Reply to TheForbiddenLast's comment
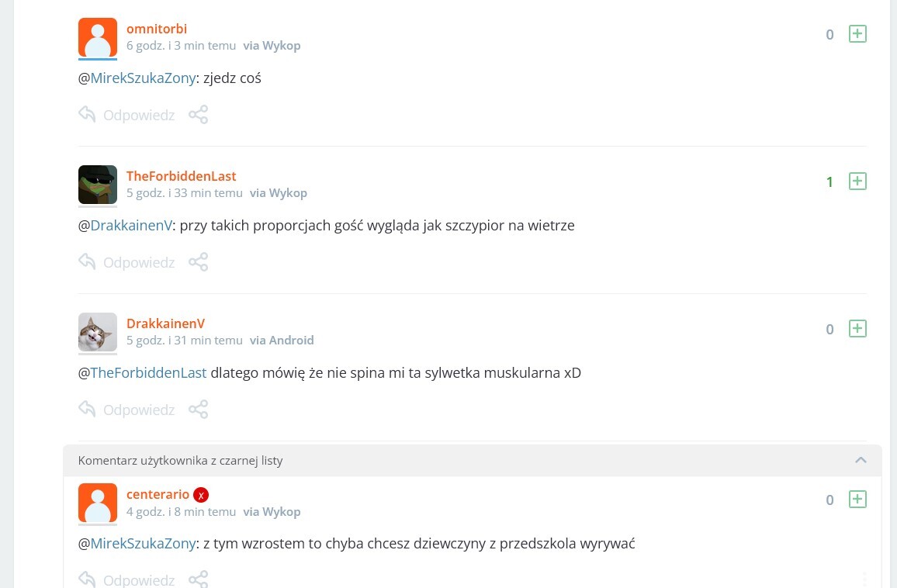Image resolution: width=897 pixels, height=588 pixels. coord(127,262)
